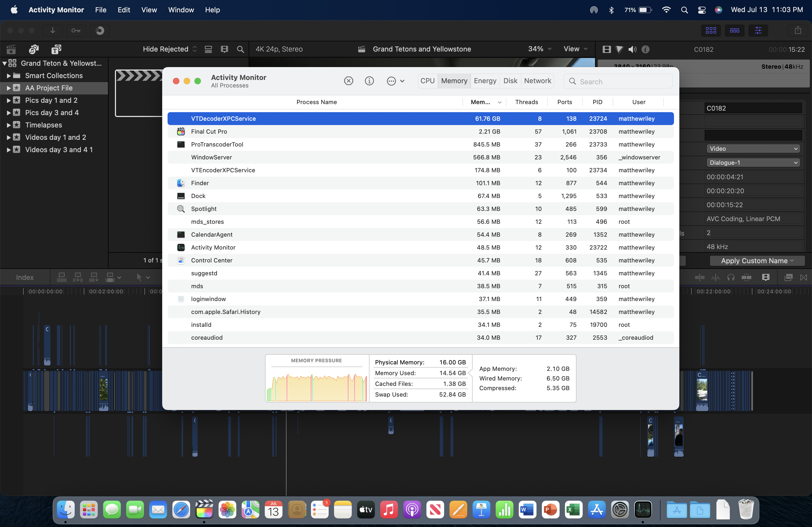812x527 pixels.
Task: Switch to the Energy tab
Action: point(485,81)
